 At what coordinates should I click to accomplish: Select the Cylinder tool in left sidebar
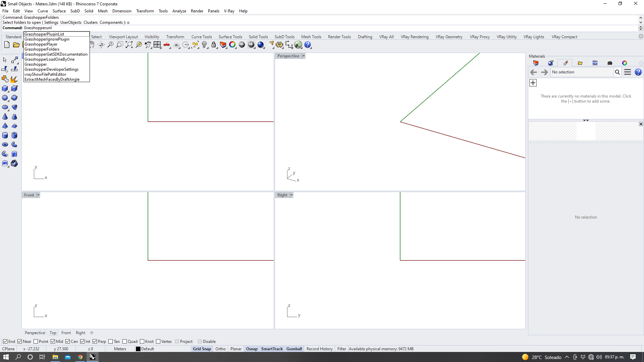click(x=5, y=135)
